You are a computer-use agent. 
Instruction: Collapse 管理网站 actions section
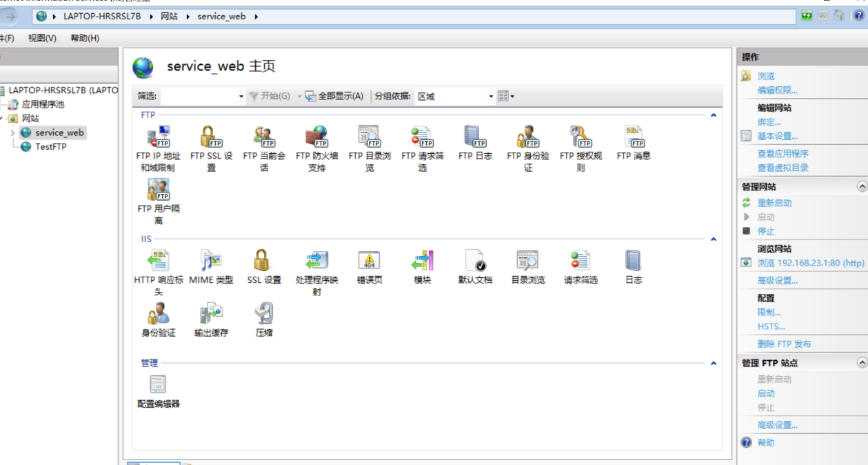pos(862,186)
